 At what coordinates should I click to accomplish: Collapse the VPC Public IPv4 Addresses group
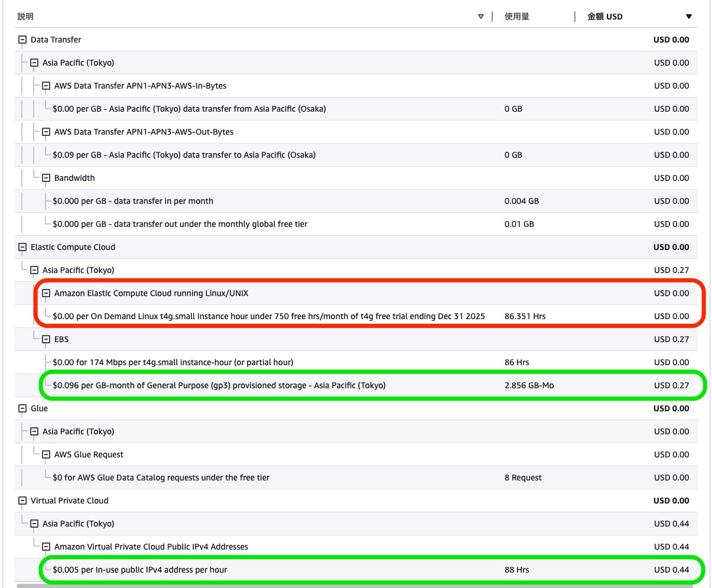tap(46, 547)
